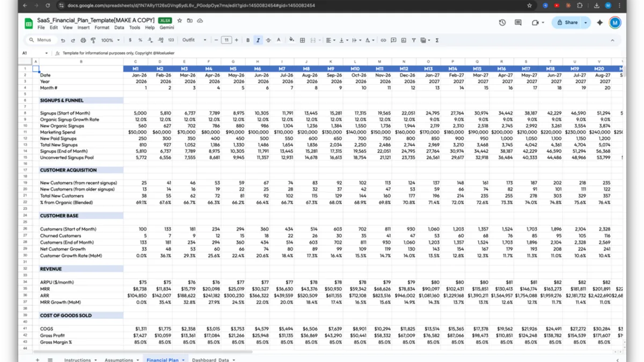Click the Undo arrow in toolbar

pyautogui.click(x=63, y=40)
